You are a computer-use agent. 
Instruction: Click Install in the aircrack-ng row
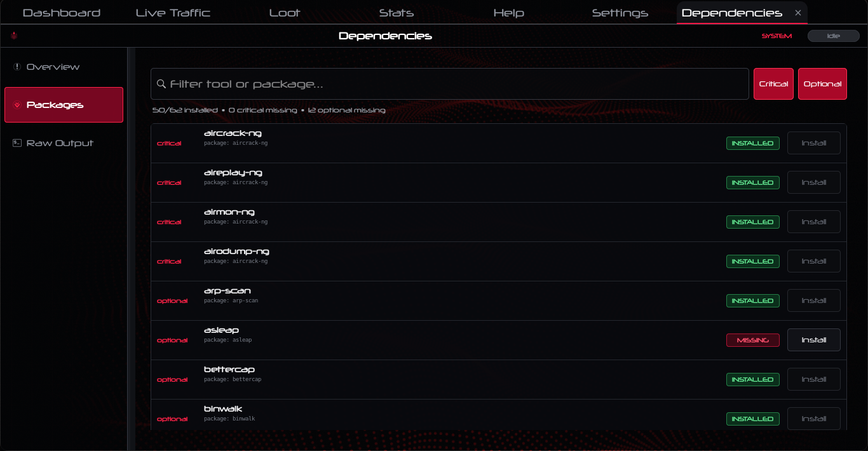coord(814,143)
